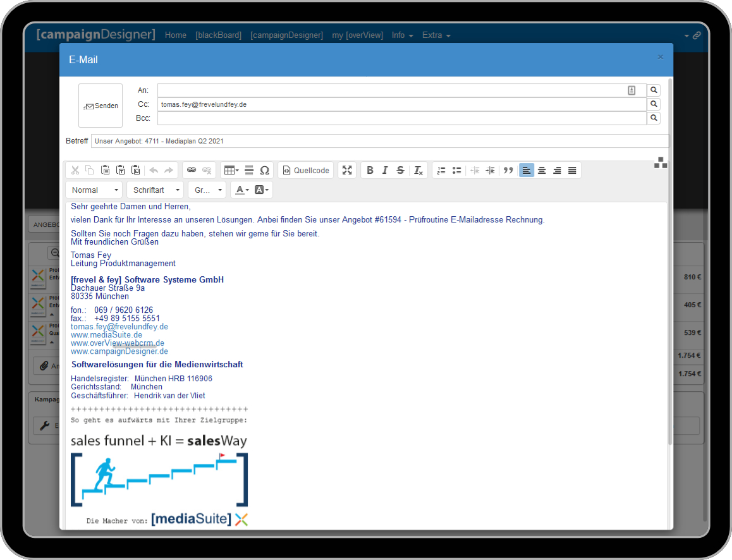The image size is (732, 560).
Task: Click the Undo arrow icon
Action: pos(154,170)
